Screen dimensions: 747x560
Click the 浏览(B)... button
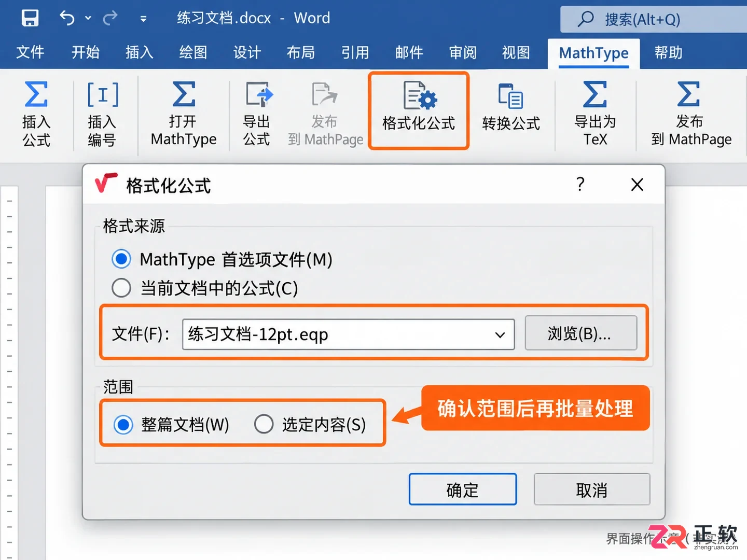click(581, 333)
